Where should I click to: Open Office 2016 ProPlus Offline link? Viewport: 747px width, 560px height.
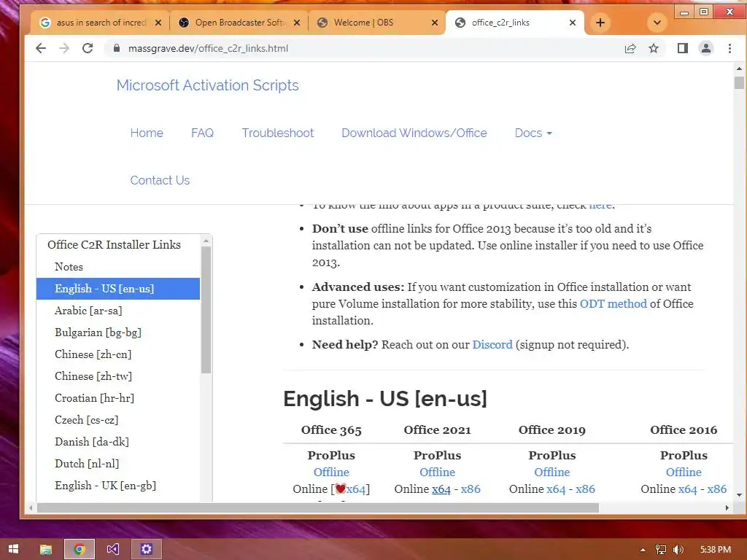pos(684,472)
